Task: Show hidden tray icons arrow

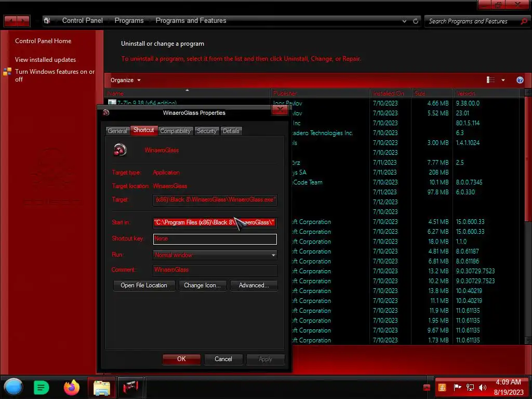Action: pos(427,387)
